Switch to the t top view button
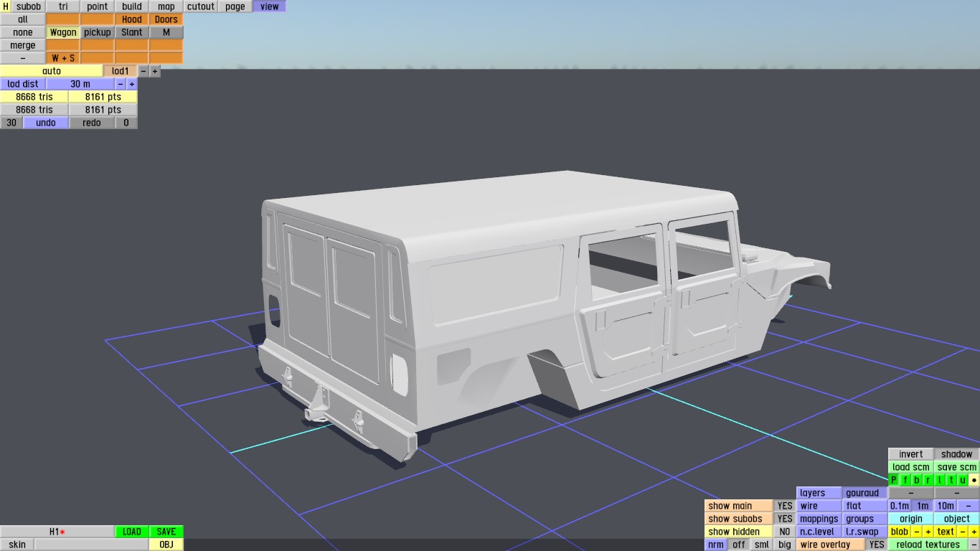This screenshot has height=551, width=980. [x=951, y=480]
